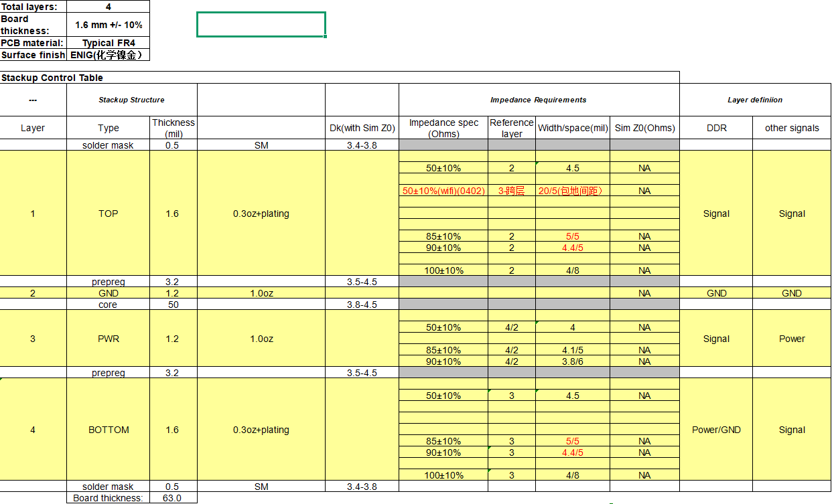The image size is (832, 504).
Task: Click the '63.0' board thickness total cell
Action: (173, 498)
